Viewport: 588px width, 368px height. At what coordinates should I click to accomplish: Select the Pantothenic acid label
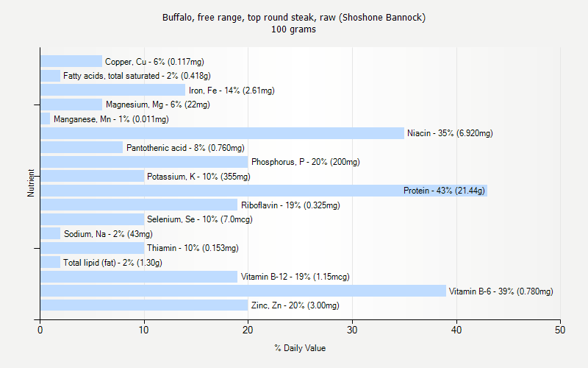(x=185, y=148)
